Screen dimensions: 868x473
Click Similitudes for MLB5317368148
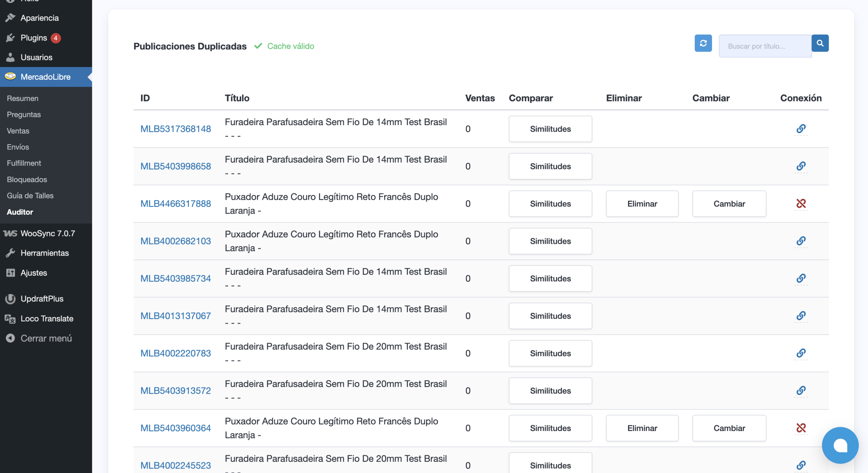tap(550, 129)
